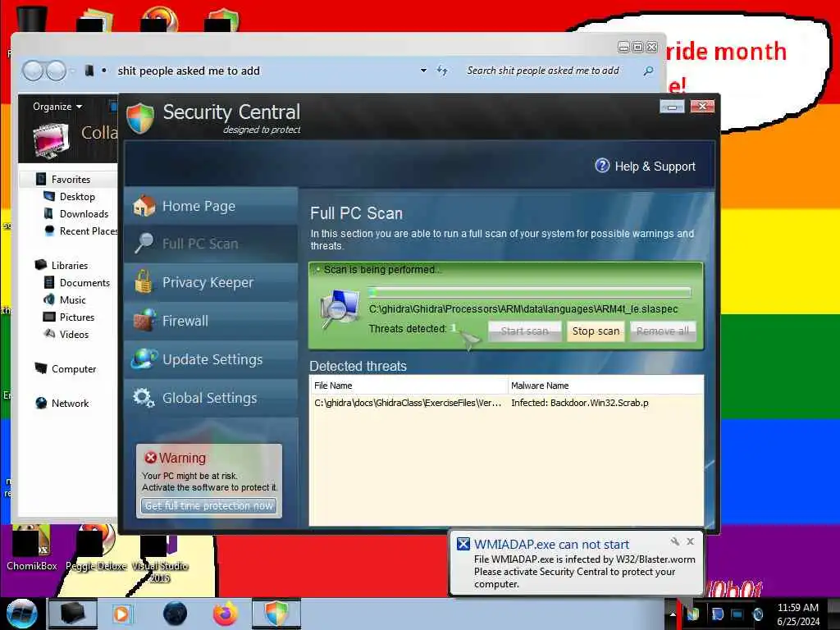Open ChomikBox desktop shortcut
The height and width of the screenshot is (630, 840).
(32, 548)
